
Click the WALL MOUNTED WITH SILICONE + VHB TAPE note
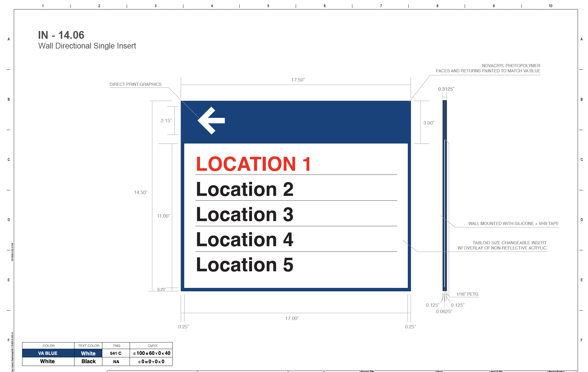[x=513, y=224]
